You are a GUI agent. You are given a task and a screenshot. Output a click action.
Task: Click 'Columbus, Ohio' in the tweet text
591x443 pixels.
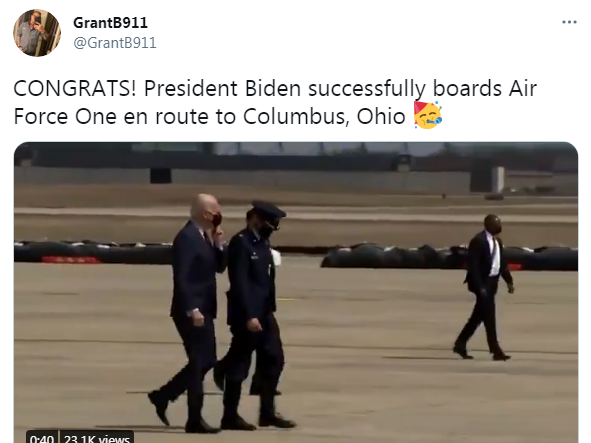click(324, 116)
